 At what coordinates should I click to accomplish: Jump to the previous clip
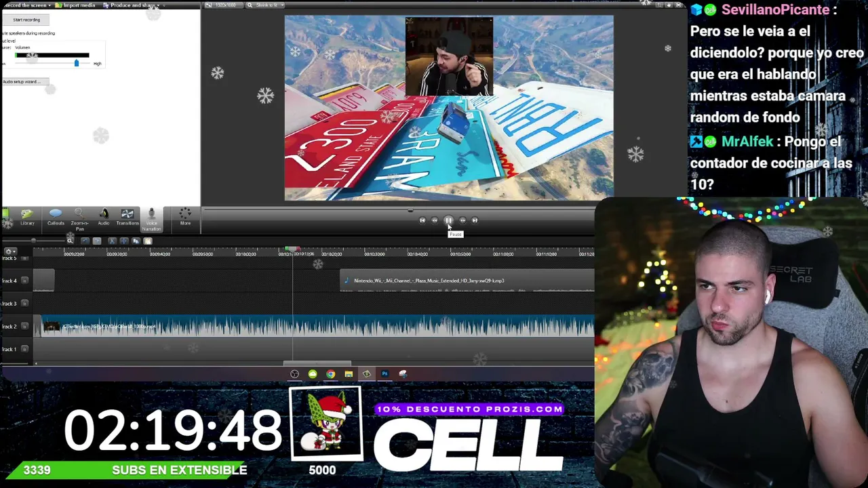[x=422, y=220]
